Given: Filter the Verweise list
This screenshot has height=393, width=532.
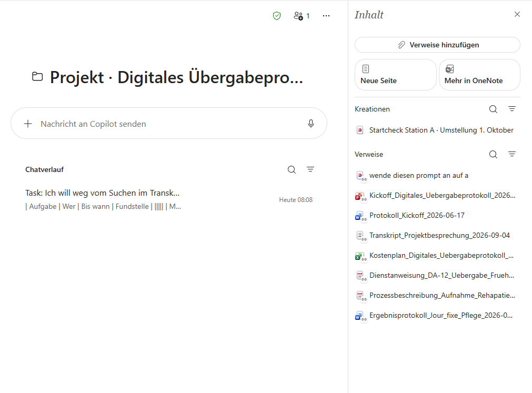Looking at the screenshot, I should coord(511,154).
